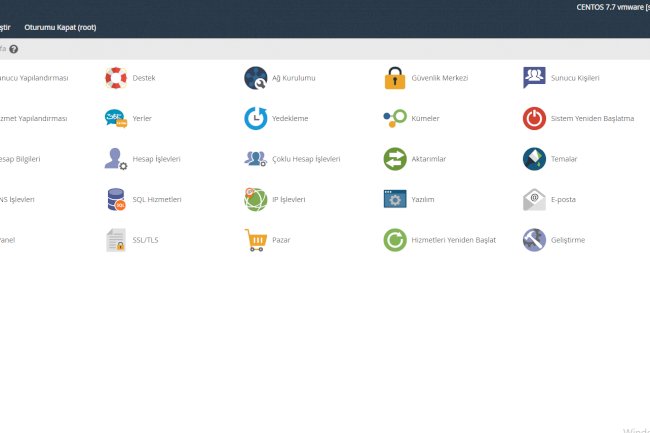Click the Sistem Yeniden Başlatma power icon
Screen dimensions: 650x433
pyautogui.click(x=534, y=119)
